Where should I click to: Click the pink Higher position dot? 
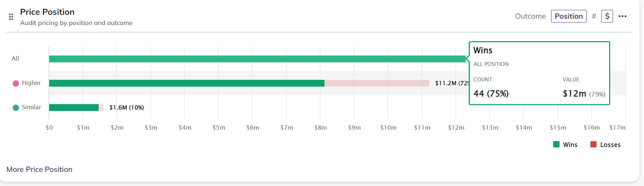coord(16,83)
